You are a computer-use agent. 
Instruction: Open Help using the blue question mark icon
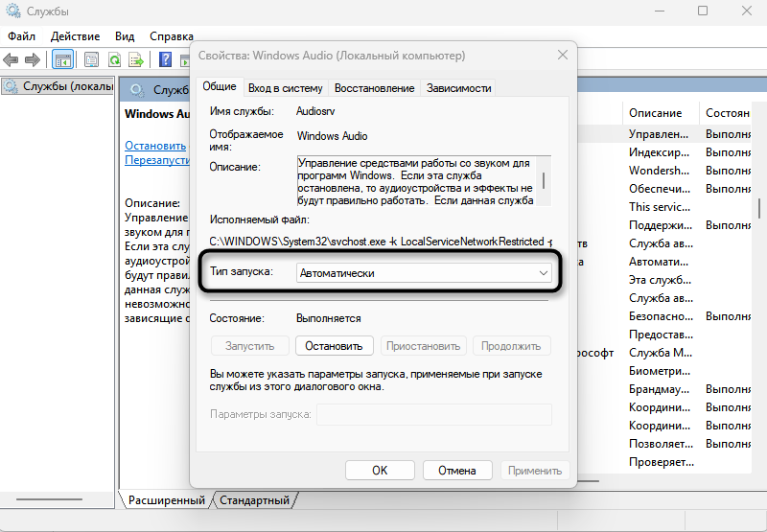165,59
